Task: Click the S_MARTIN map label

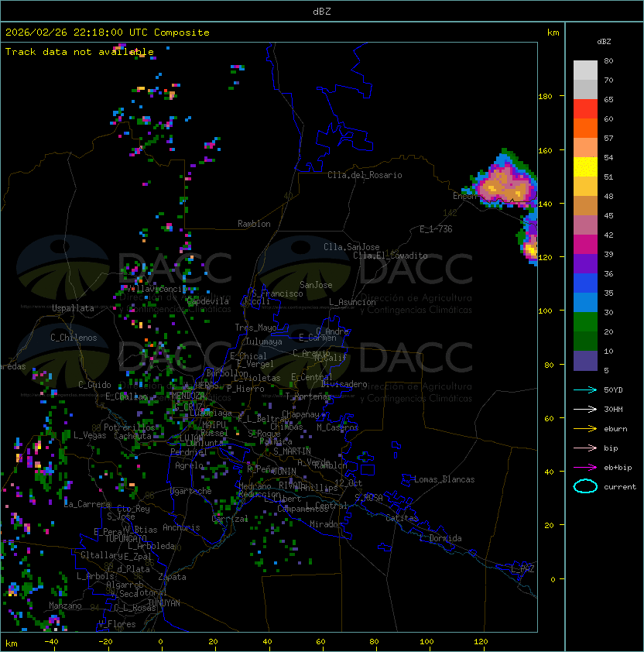Action: [x=292, y=451]
